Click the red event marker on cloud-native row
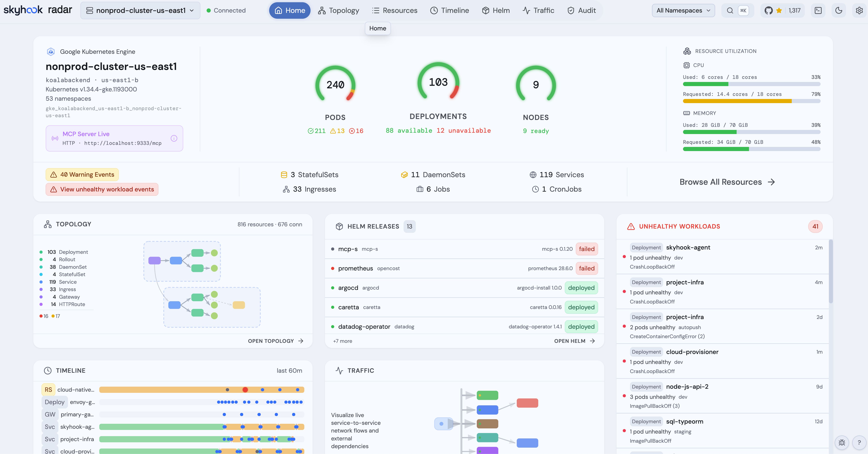Viewport: 868px width, 454px height. pos(245,390)
